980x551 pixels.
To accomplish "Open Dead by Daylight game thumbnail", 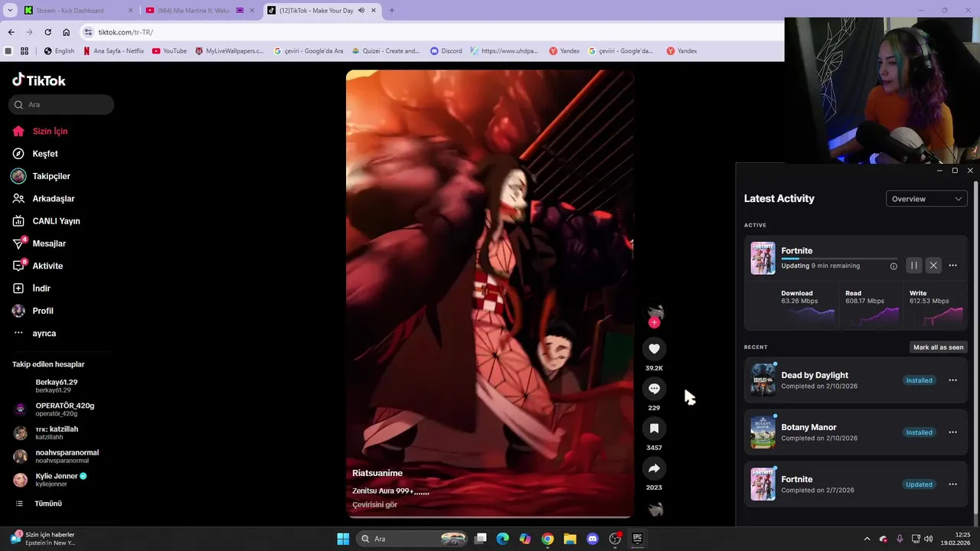I will (763, 380).
